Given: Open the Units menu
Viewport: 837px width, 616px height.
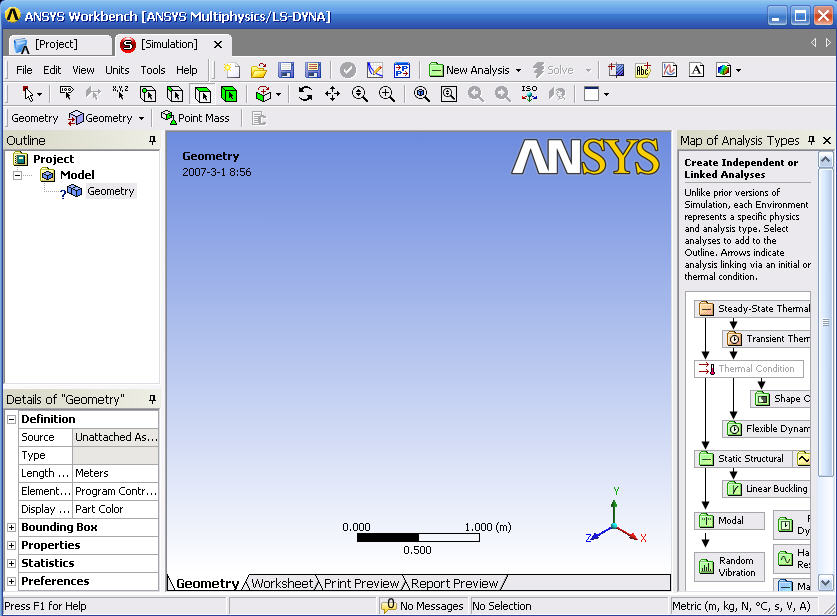Looking at the screenshot, I should click(x=117, y=70).
